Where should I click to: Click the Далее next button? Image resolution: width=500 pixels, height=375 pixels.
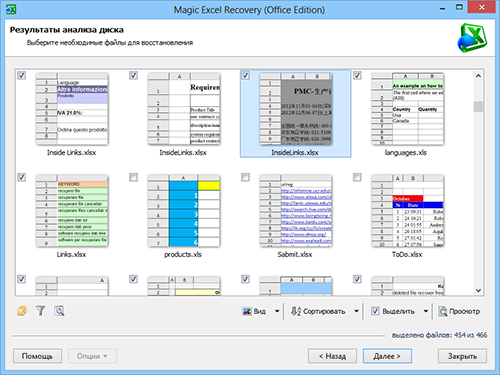pos(387,356)
